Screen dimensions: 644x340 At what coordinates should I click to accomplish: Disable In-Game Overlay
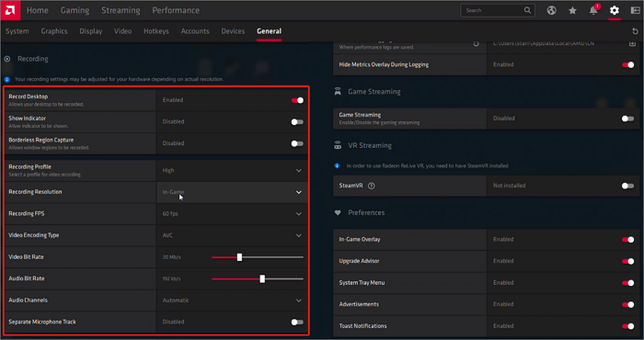[x=628, y=240]
